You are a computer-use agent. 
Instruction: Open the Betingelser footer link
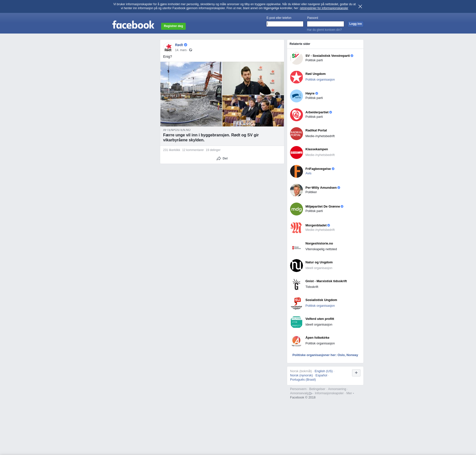317,389
